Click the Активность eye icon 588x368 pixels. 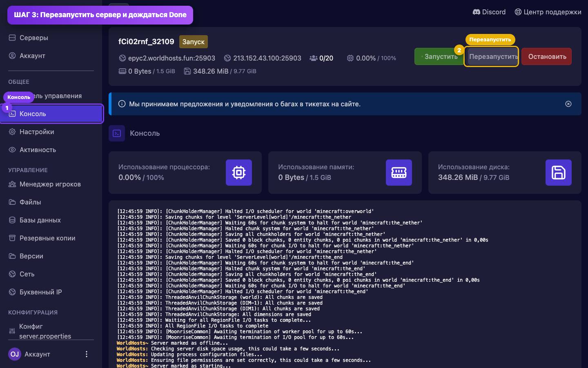tap(12, 150)
